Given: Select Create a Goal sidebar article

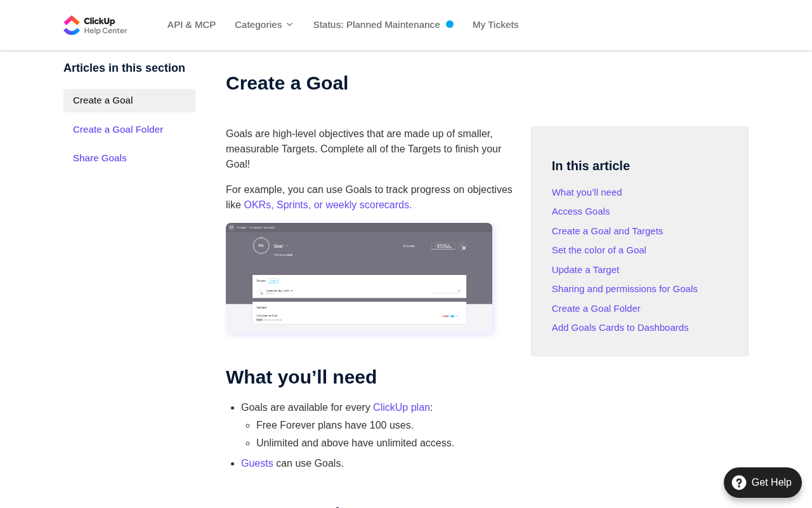Looking at the screenshot, I should (129, 100).
